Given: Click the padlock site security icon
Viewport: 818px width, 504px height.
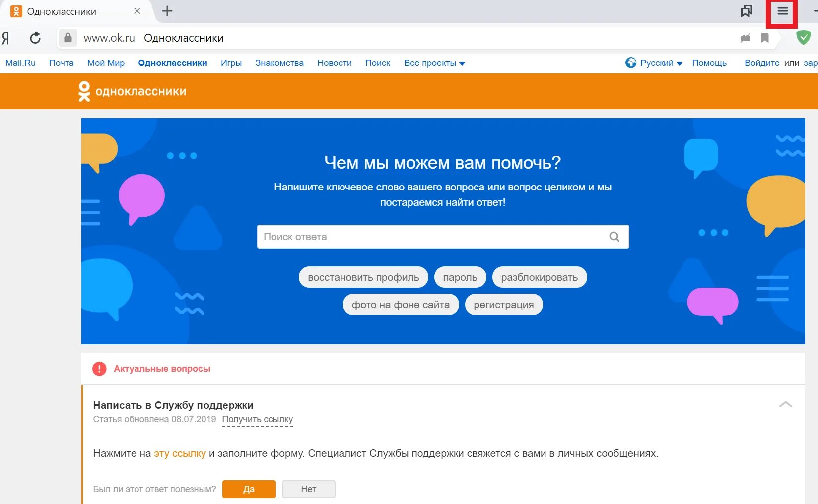Looking at the screenshot, I should tap(68, 38).
